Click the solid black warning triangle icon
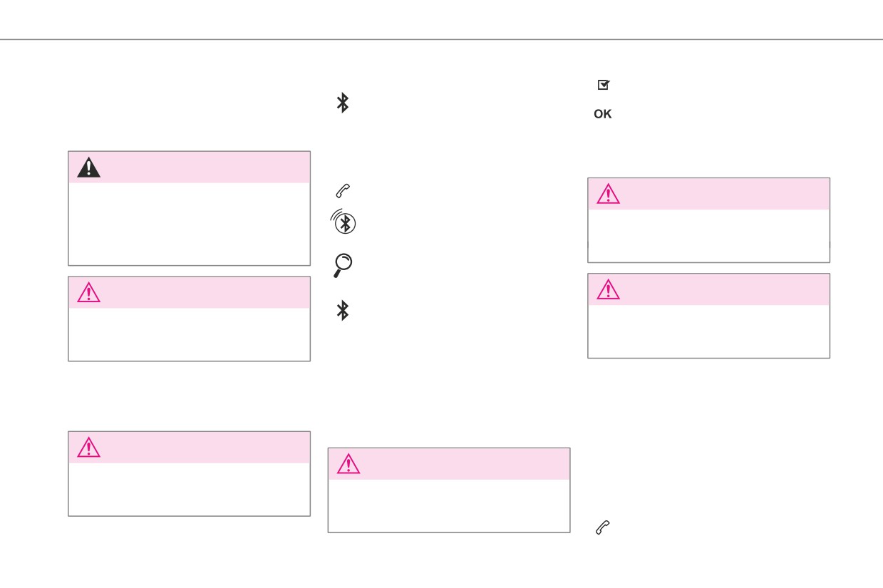This screenshot has width=883, height=588. point(89,167)
